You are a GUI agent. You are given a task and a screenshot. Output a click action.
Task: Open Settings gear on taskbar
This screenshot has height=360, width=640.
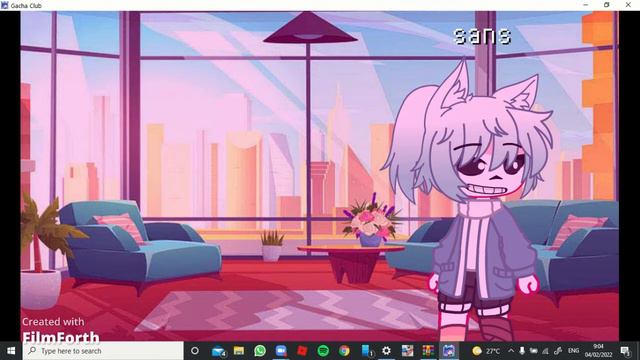tap(386, 351)
